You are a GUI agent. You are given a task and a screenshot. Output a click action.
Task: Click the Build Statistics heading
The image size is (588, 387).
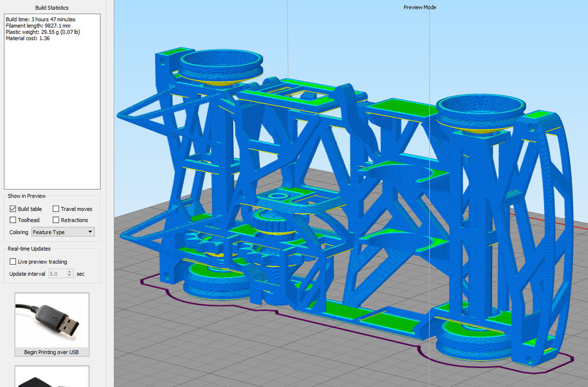tap(52, 7)
